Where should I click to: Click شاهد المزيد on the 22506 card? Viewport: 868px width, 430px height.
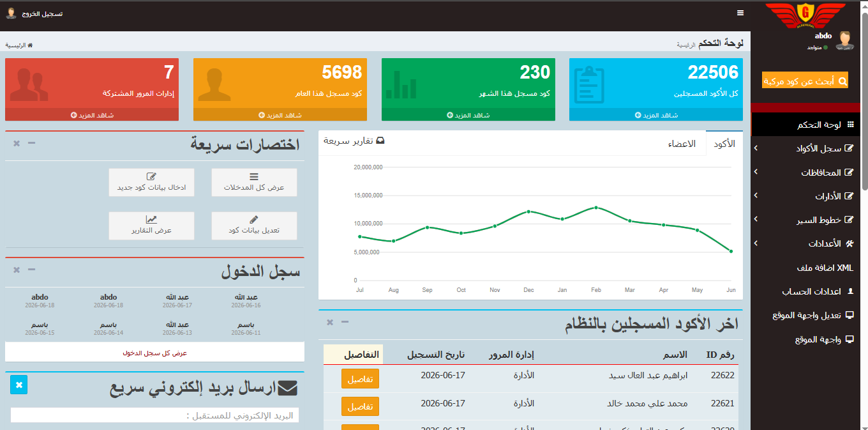click(x=656, y=115)
